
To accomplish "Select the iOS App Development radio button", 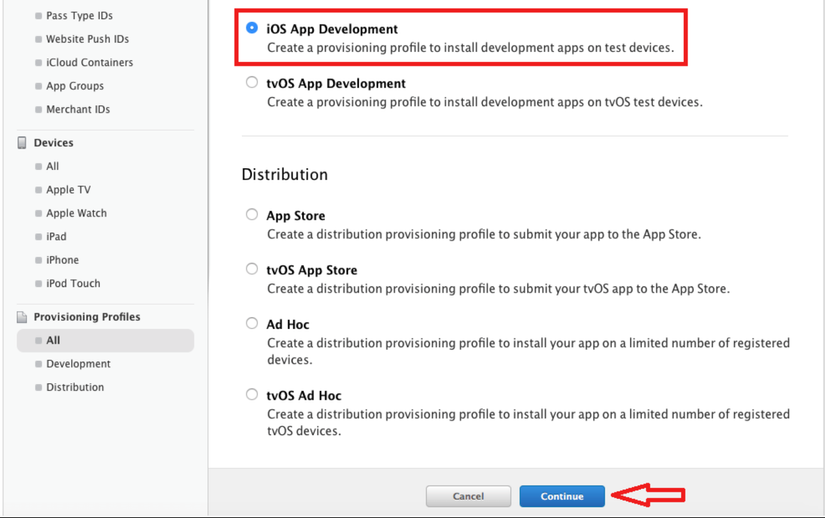I will point(252,29).
